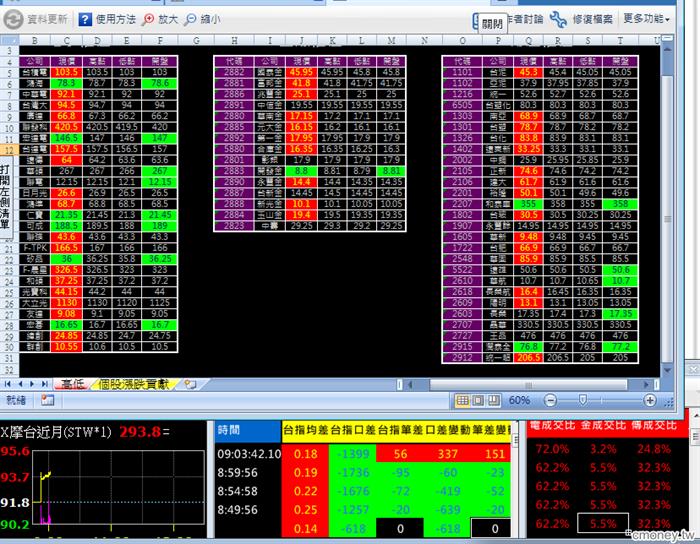Click the 縮小 zoom out magnifier
The height and width of the screenshot is (544, 700).
coord(192,19)
